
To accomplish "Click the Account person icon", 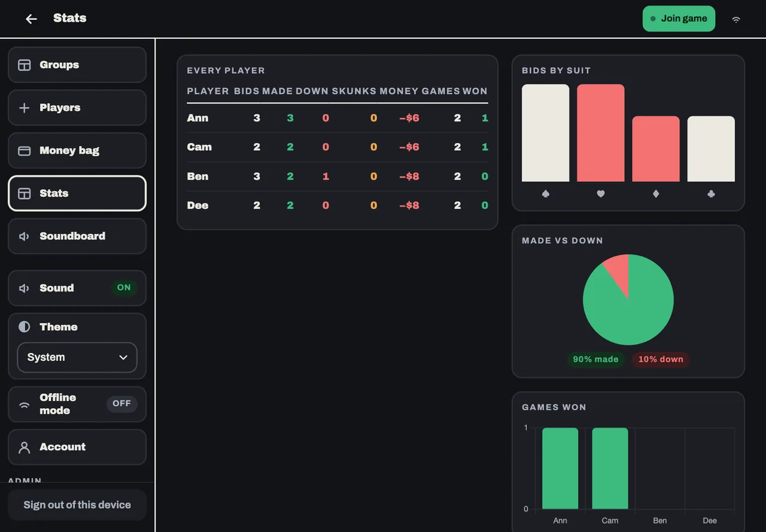I will [x=25, y=447].
